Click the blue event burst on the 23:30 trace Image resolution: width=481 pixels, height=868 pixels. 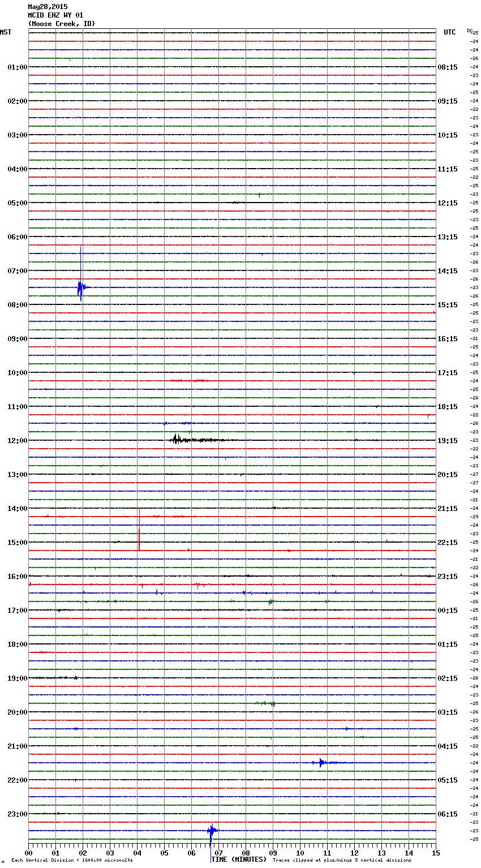point(211,831)
